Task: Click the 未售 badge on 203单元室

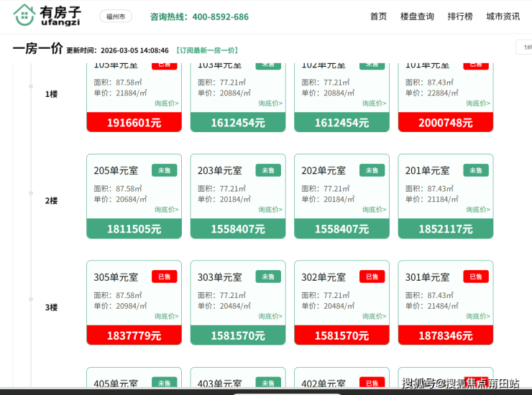Action: coord(268,170)
